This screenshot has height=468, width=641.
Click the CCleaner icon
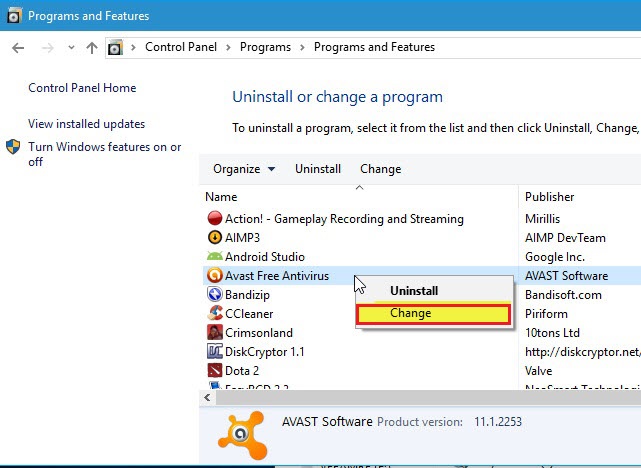point(215,313)
